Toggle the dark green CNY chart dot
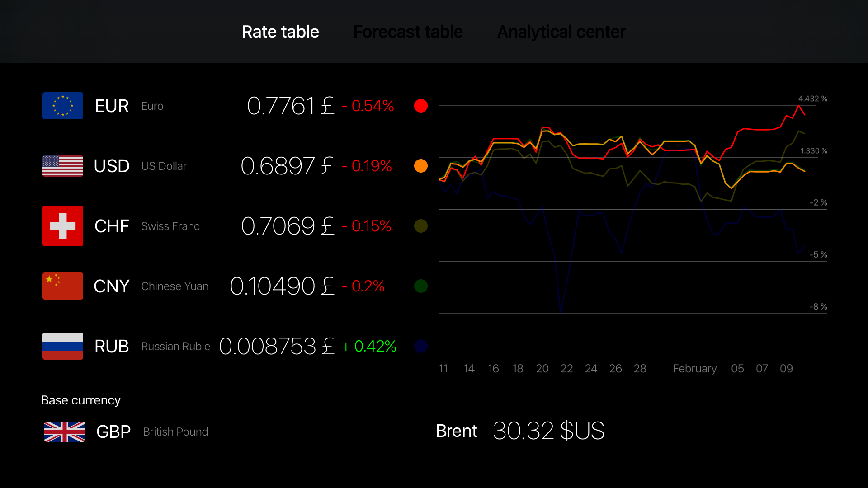The height and width of the screenshot is (488, 868). 421,286
